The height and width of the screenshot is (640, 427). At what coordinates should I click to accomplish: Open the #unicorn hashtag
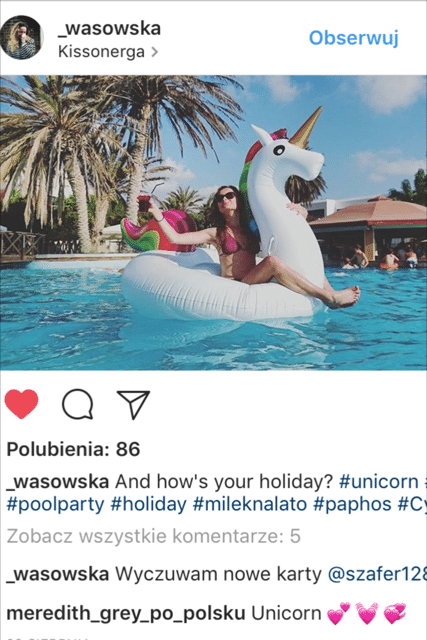(379, 482)
